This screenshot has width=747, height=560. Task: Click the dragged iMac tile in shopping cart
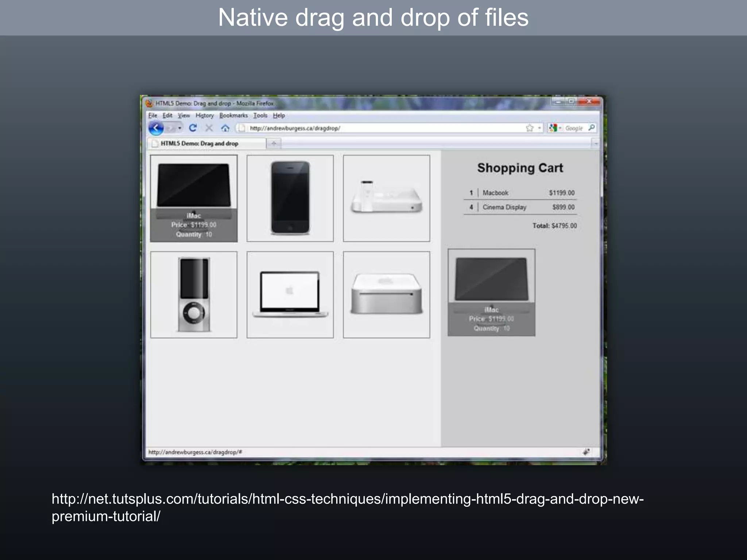[492, 292]
